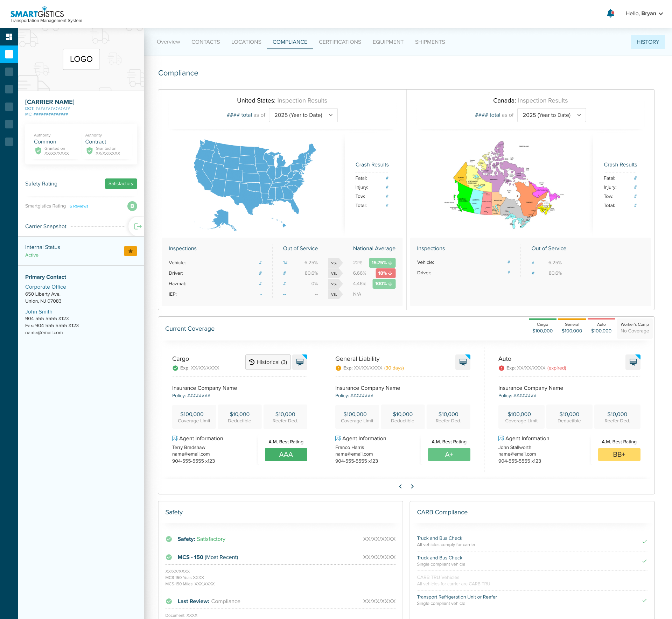Image resolution: width=672 pixels, height=619 pixels.
Task: Click the second icon below Compliance in sidebar
Action: point(9,89)
